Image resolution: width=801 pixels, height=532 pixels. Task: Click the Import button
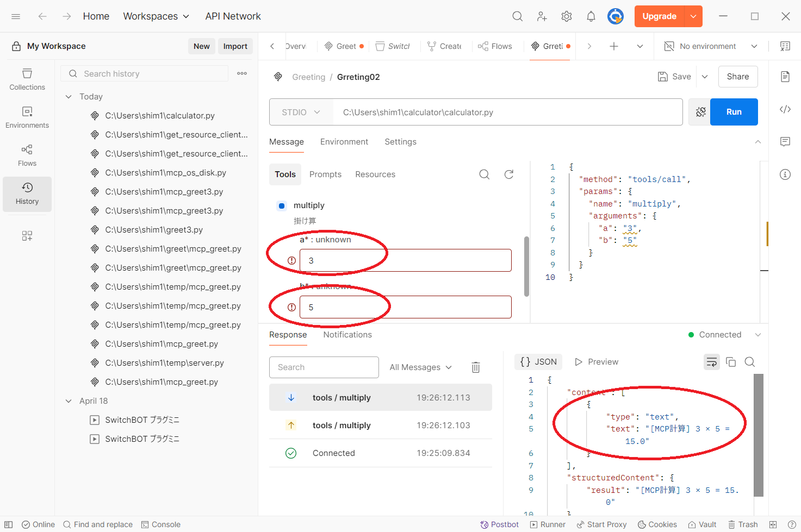coord(235,46)
